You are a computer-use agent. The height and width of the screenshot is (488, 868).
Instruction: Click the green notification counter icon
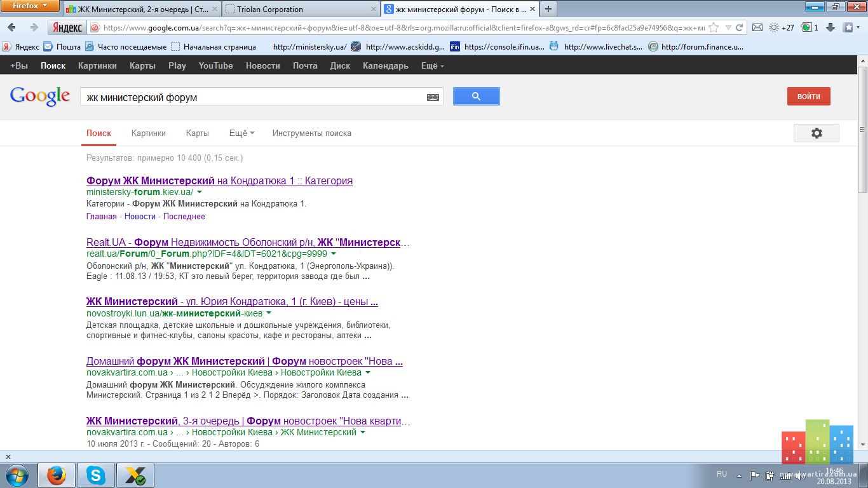[810, 27]
